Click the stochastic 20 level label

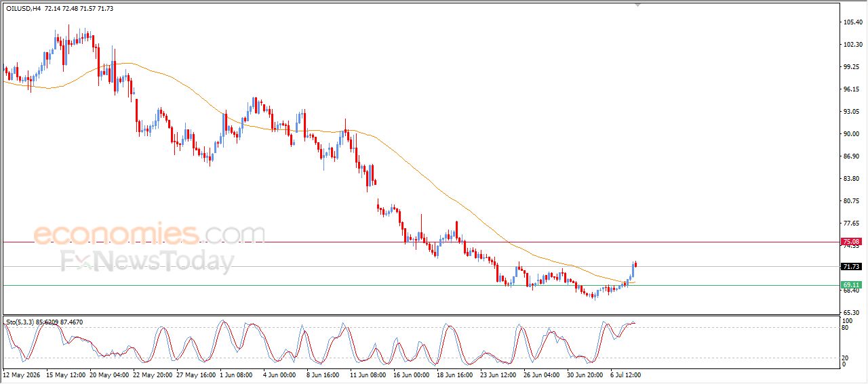pyautogui.click(x=846, y=358)
